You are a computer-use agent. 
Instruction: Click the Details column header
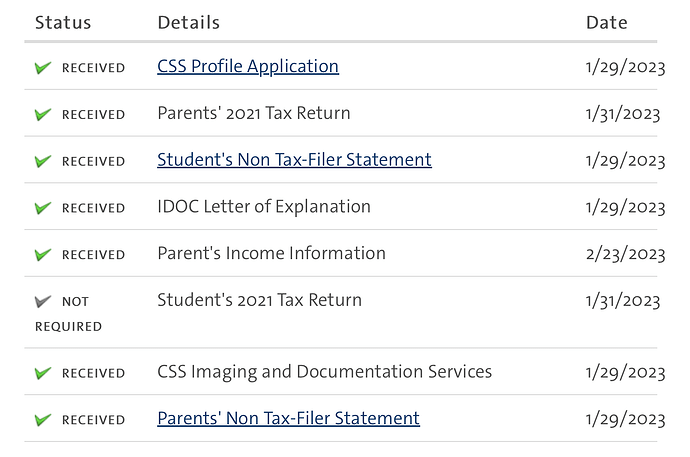pyautogui.click(x=188, y=22)
